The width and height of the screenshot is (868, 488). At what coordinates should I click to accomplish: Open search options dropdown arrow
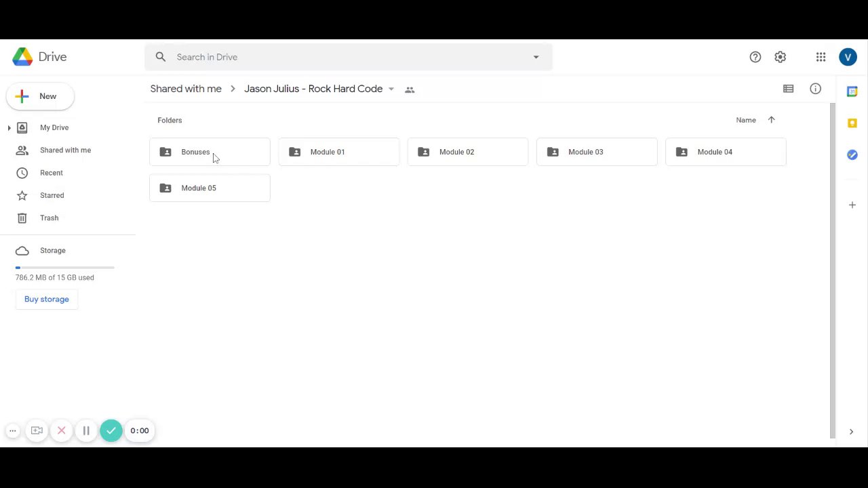tap(536, 57)
